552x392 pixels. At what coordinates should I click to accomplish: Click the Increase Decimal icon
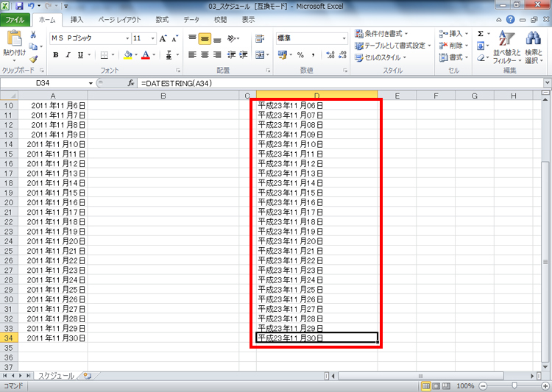[x=330, y=55]
